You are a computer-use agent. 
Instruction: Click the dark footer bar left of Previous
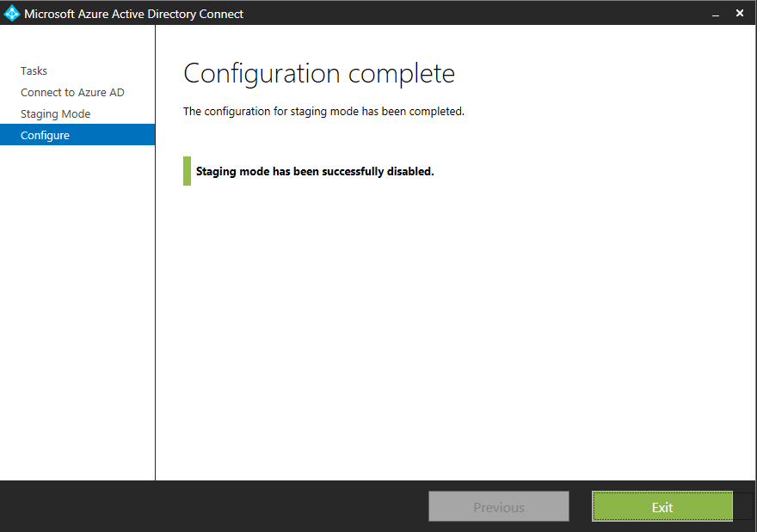point(215,507)
